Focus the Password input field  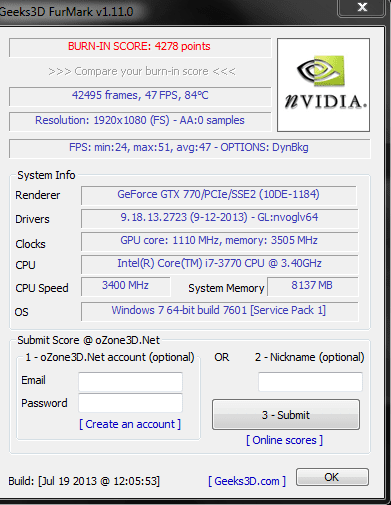point(130,403)
